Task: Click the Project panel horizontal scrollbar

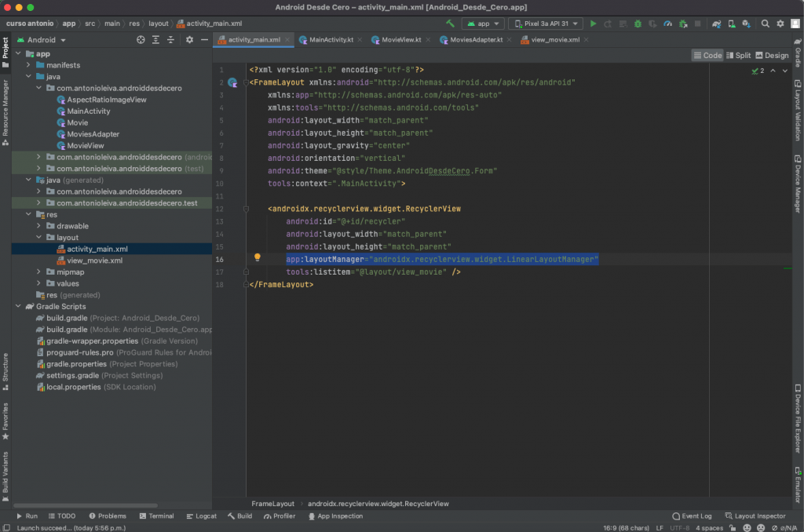Action: coord(85,505)
